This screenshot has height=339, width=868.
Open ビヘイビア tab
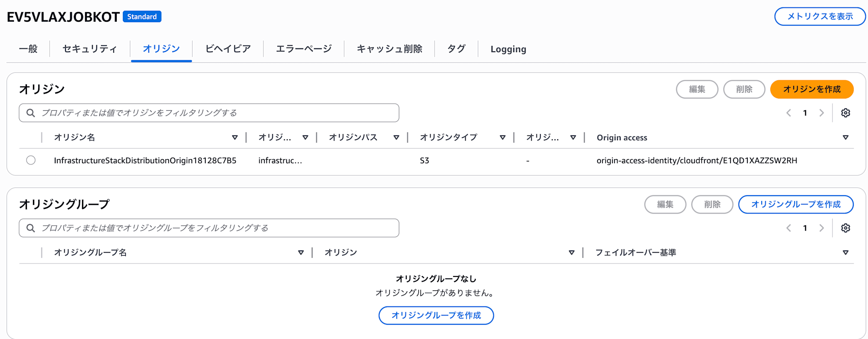pyautogui.click(x=228, y=49)
